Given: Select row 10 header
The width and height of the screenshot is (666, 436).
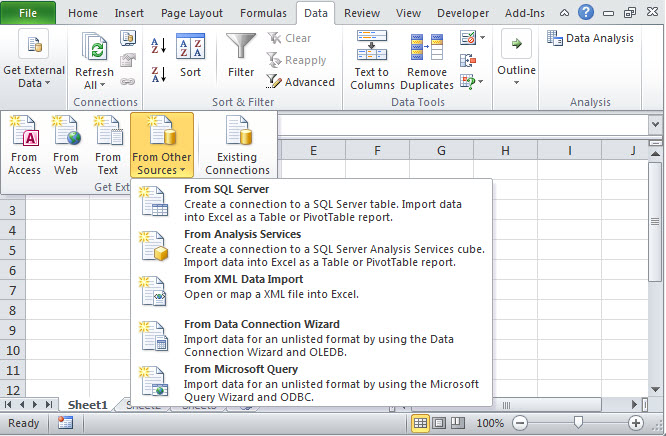Looking at the screenshot, I should click(x=13, y=350).
